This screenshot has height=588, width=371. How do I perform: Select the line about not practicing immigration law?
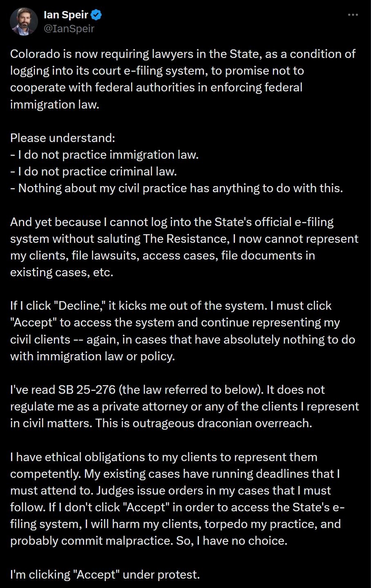(x=104, y=155)
